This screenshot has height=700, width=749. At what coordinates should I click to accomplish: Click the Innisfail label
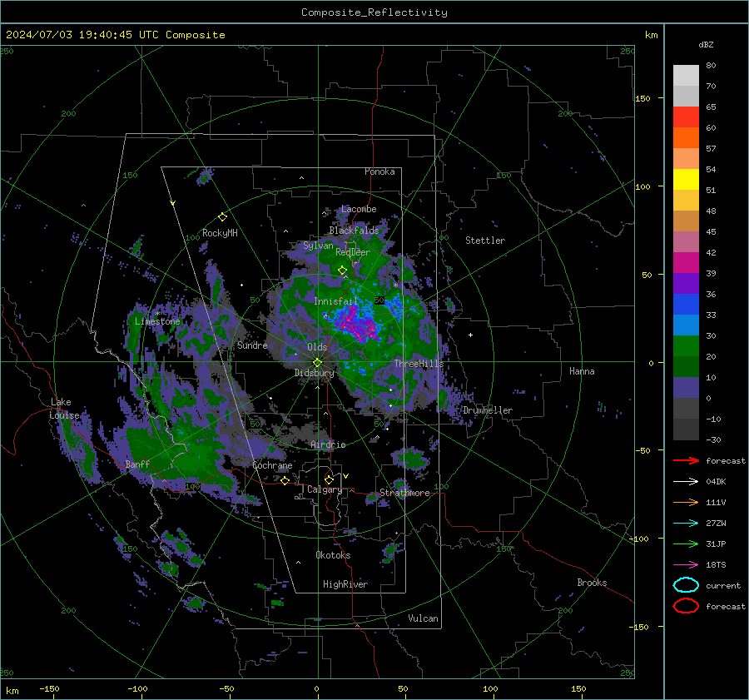(336, 301)
